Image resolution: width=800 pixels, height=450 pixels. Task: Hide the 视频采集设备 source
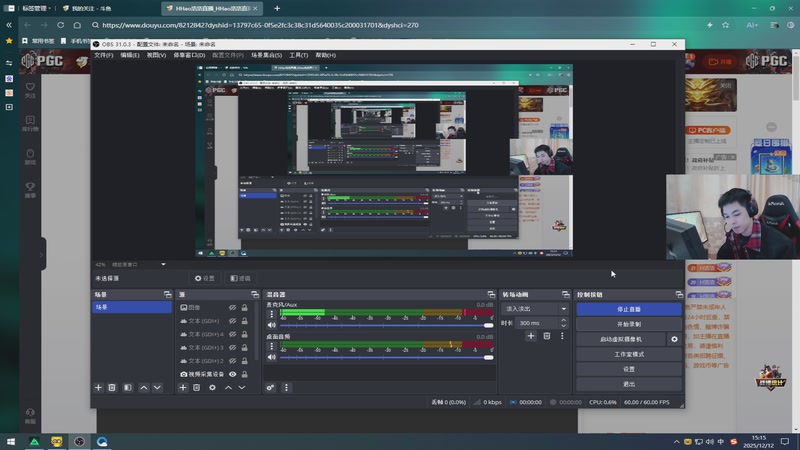click(233, 374)
